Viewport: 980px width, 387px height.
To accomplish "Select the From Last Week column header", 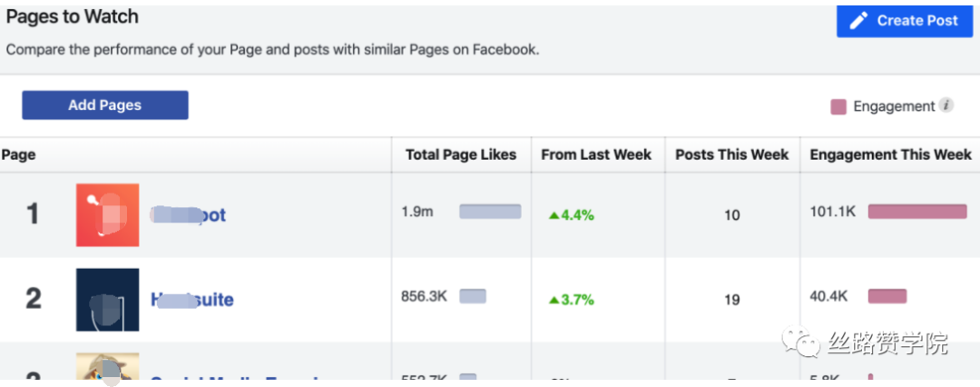I will coord(596,154).
